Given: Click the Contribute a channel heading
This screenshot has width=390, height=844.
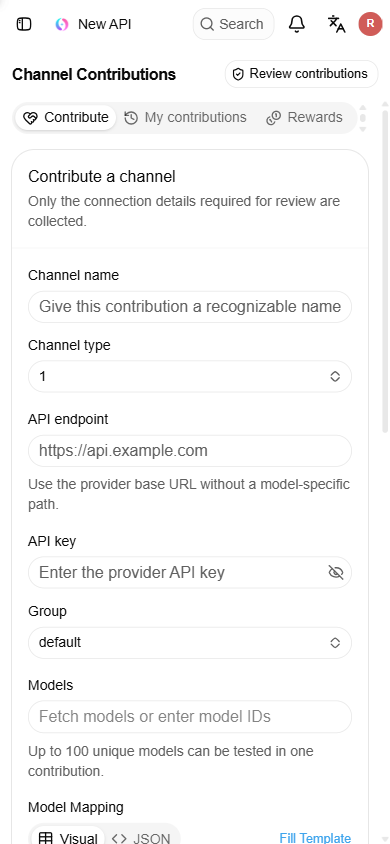Looking at the screenshot, I should 102,177.
